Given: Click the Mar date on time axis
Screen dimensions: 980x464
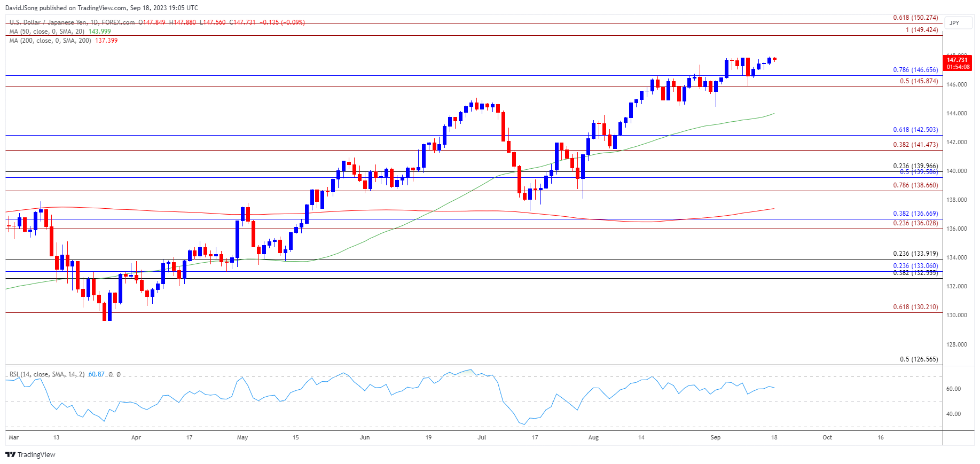Looking at the screenshot, I should click(x=14, y=437).
